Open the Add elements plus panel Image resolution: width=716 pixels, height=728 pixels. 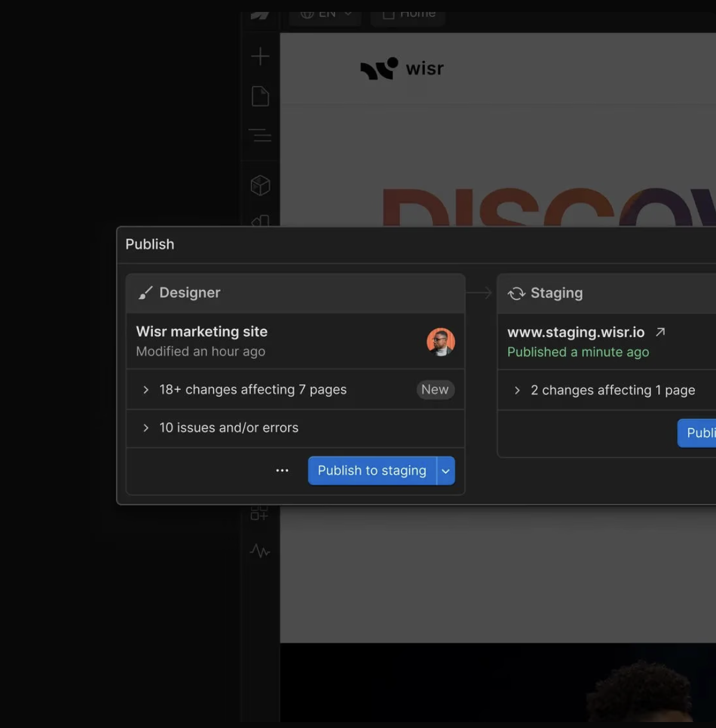(260, 56)
